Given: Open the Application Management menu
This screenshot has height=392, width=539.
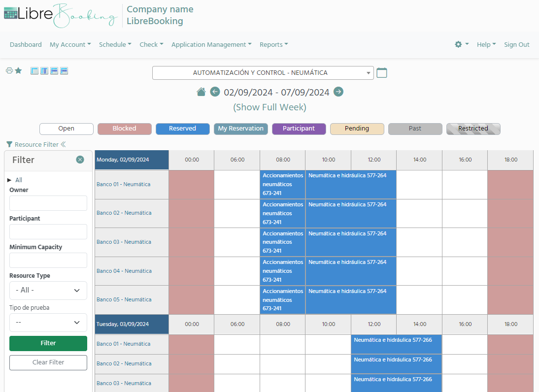Looking at the screenshot, I should coord(211,44).
